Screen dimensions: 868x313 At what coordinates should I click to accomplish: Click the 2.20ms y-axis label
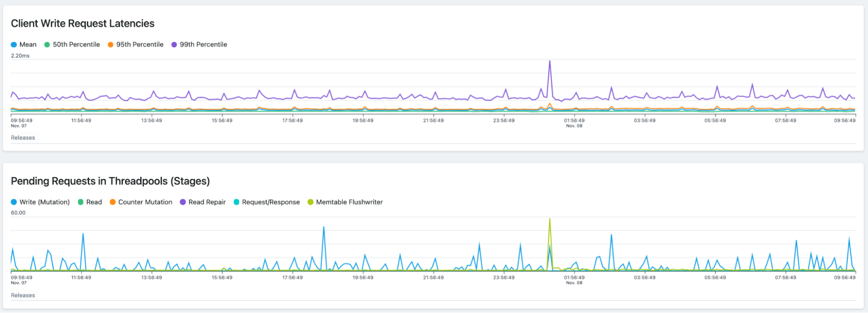click(20, 56)
